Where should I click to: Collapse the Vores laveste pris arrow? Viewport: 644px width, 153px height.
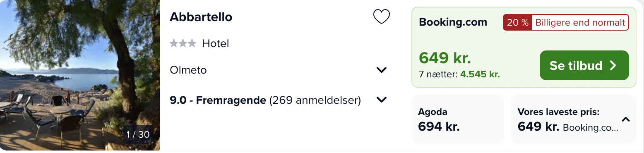click(626, 120)
